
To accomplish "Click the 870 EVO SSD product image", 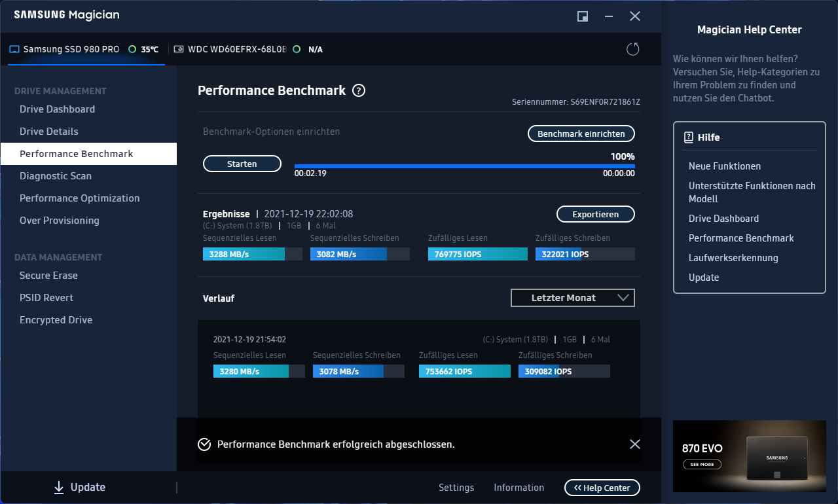I will 776,459.
